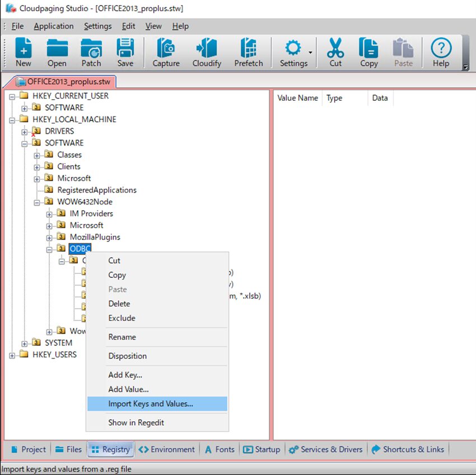Image resolution: width=476 pixels, height=475 pixels.
Task: Click the Cloudify toolbar icon
Action: [207, 49]
